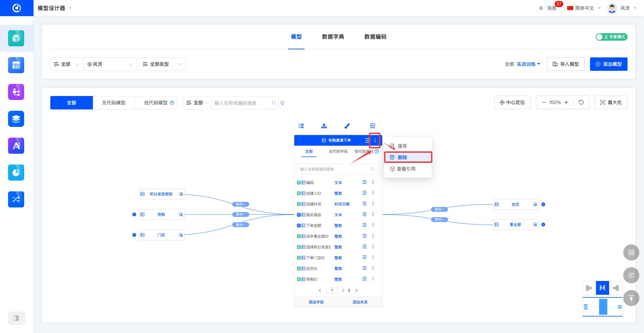The height and width of the screenshot is (333, 644).
Task: Select the right-tree layout icon
Action: pyautogui.click(x=616, y=288)
